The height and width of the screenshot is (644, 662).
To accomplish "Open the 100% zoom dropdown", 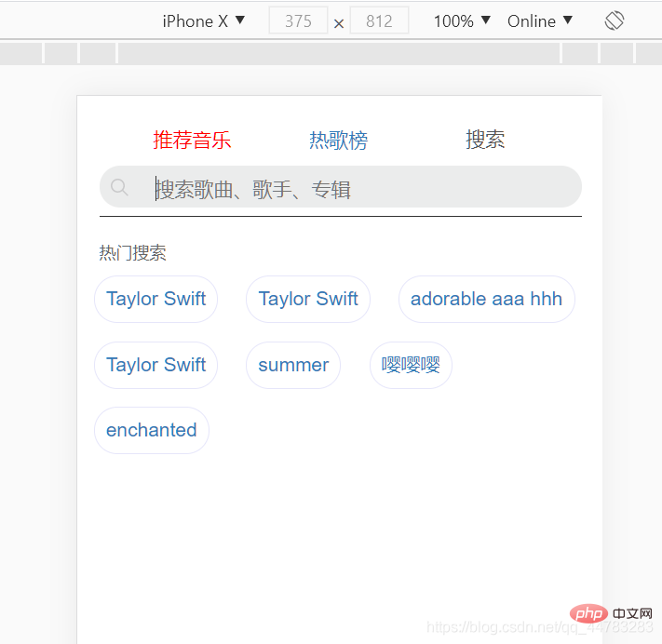I will pyautogui.click(x=462, y=21).
